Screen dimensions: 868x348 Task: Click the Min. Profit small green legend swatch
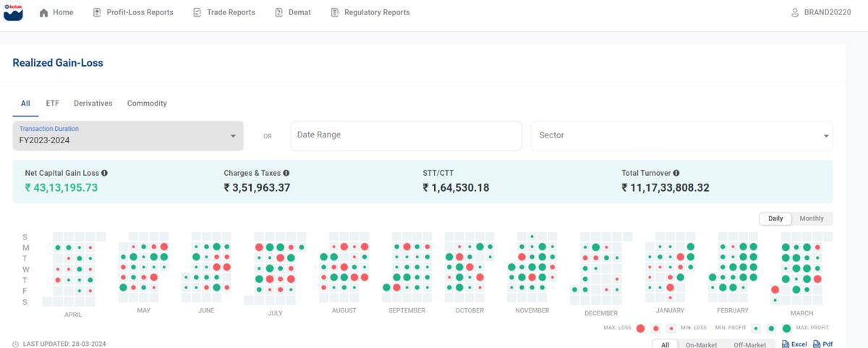[756, 328]
